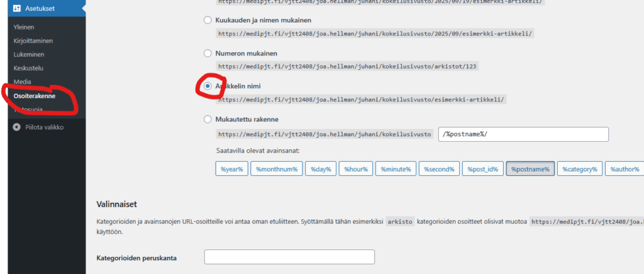Screen dimensions: 644x274
Task: Click the arkisto code example text
Action: [x=399, y=221]
